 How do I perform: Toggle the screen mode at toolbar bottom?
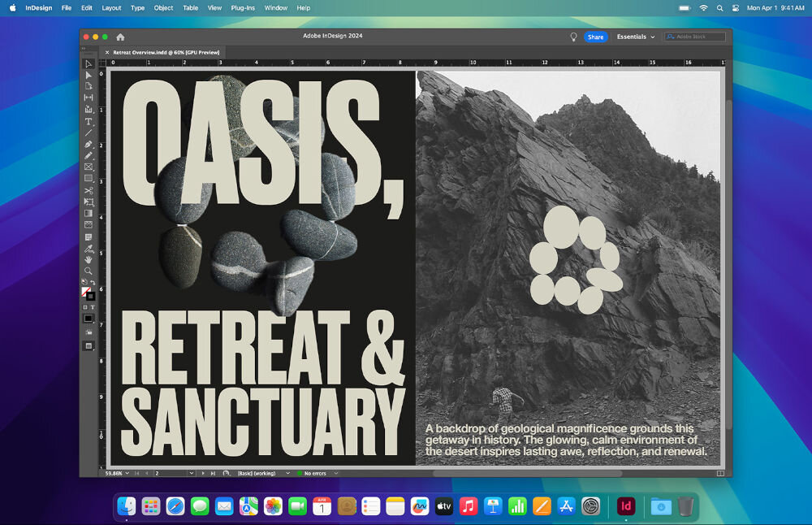[x=89, y=345]
